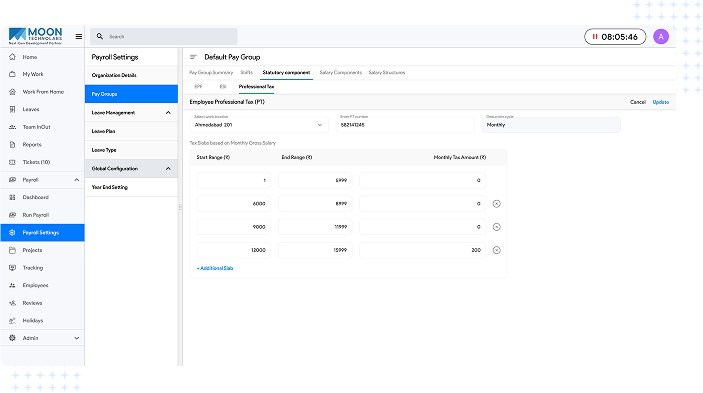703x393 pixels.
Task: Edit monthly tax amount 200 field
Action: pyautogui.click(x=422, y=250)
